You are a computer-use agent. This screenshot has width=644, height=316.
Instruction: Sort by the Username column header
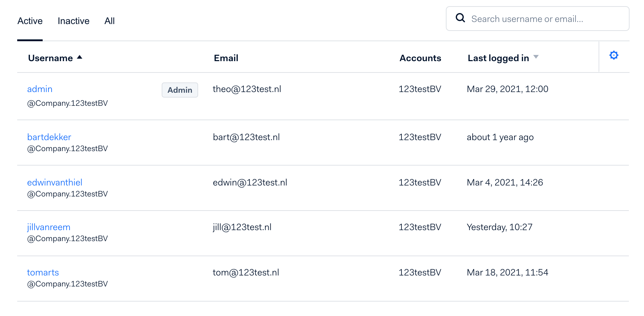tap(50, 58)
